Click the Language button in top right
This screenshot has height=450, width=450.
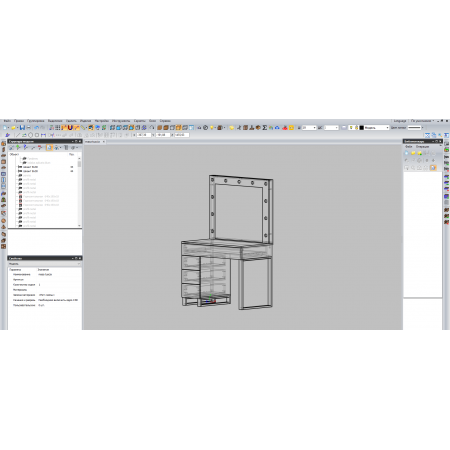pos(400,121)
